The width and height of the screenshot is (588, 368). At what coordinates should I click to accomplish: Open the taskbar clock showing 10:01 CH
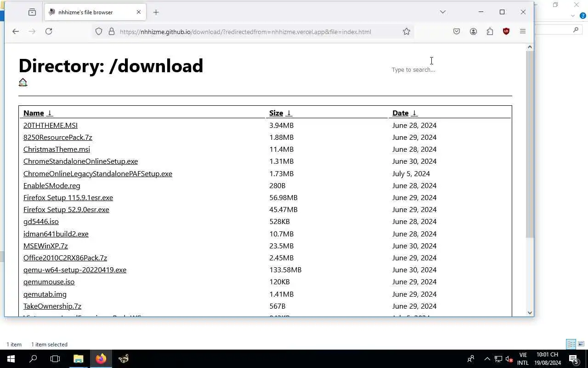[x=548, y=359]
